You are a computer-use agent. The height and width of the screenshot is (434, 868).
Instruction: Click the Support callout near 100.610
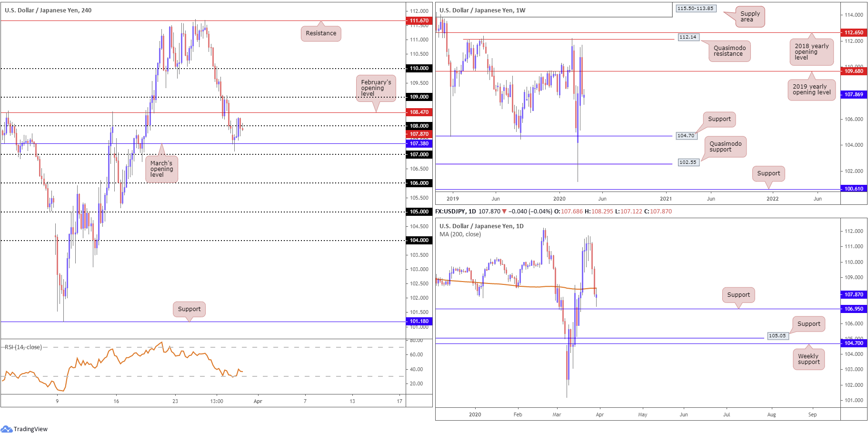pyautogui.click(x=768, y=173)
